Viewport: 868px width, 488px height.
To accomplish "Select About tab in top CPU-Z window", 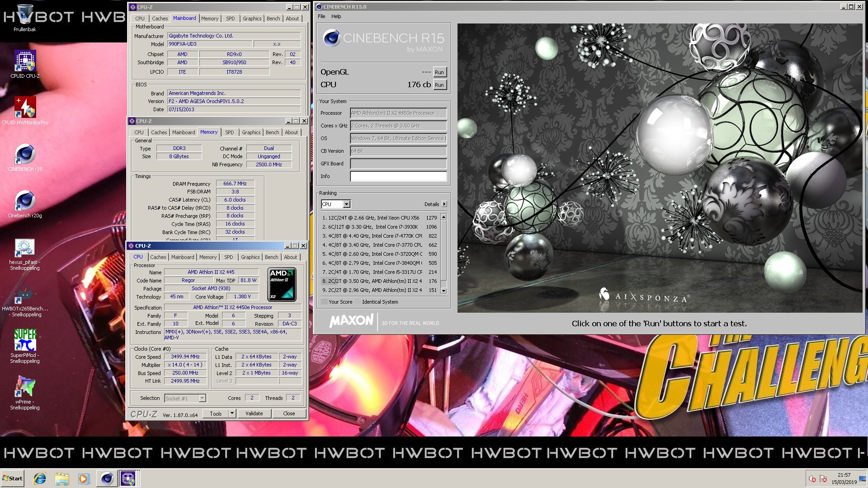I will pyautogui.click(x=292, y=19).
